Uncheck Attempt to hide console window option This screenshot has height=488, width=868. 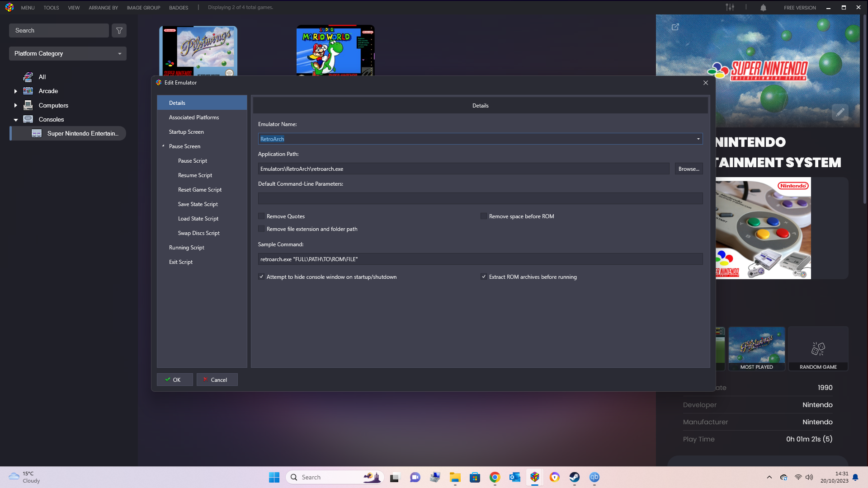click(261, 277)
